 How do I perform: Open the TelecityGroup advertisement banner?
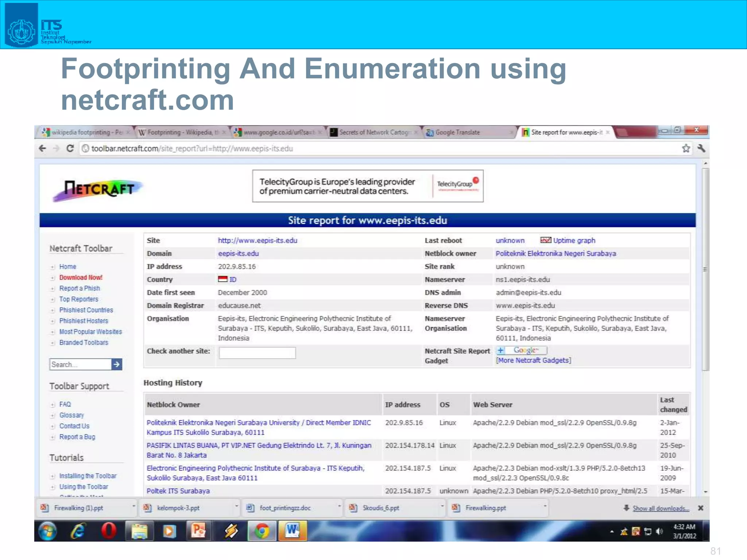(x=368, y=186)
